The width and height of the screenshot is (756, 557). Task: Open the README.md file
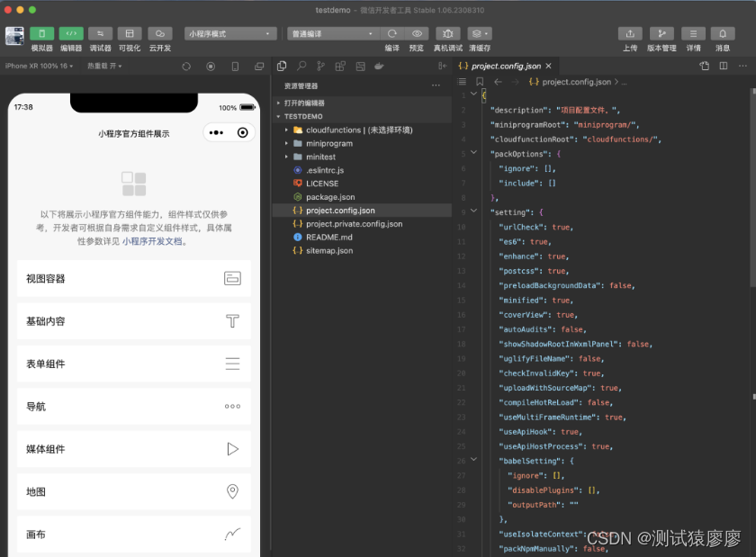(x=364, y=238)
